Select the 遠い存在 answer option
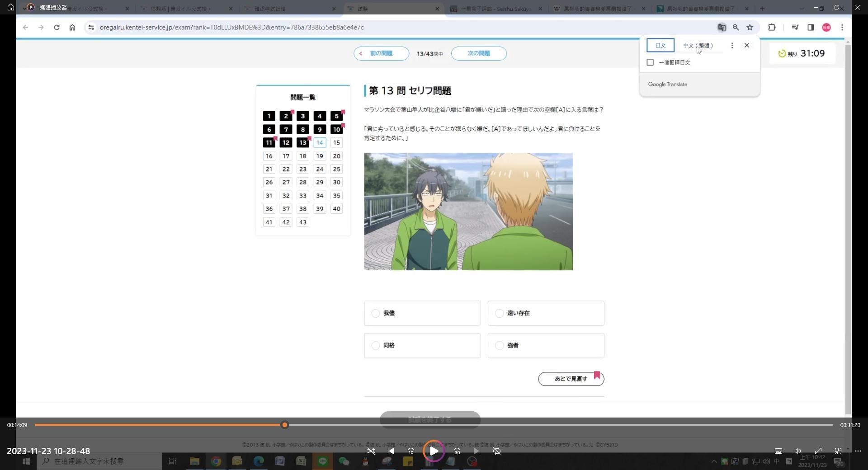 pos(546,313)
